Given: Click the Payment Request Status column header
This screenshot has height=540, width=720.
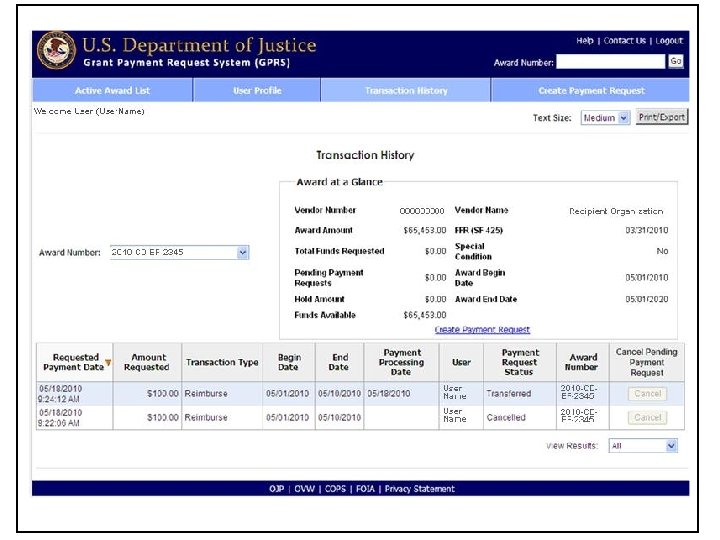Looking at the screenshot, I should pyautogui.click(x=520, y=362).
